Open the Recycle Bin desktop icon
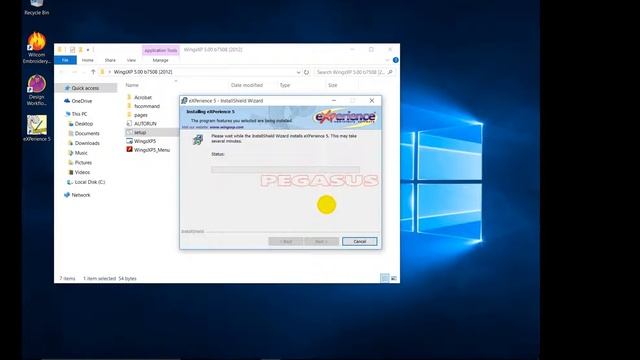This screenshot has width=640, height=360. tap(36, 8)
